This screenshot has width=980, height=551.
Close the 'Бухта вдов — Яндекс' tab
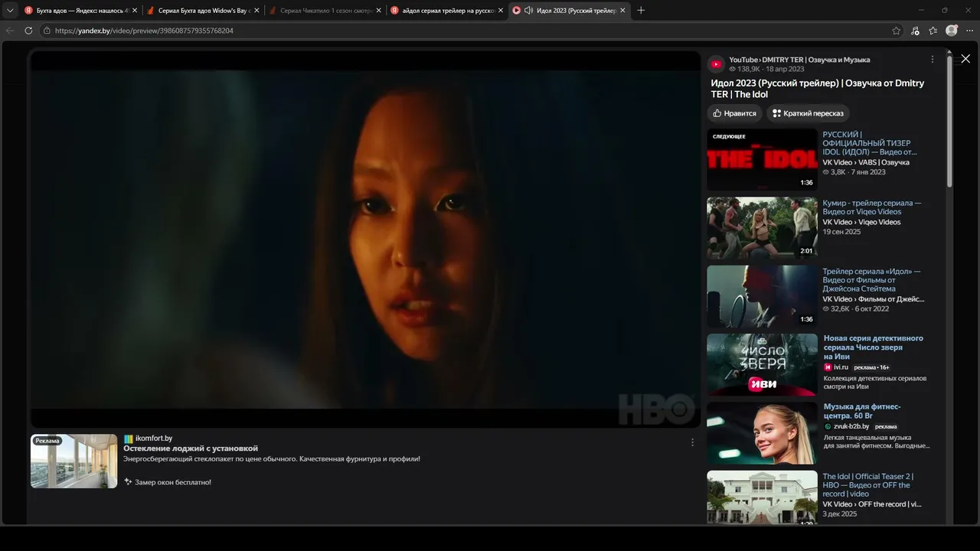coord(135,11)
